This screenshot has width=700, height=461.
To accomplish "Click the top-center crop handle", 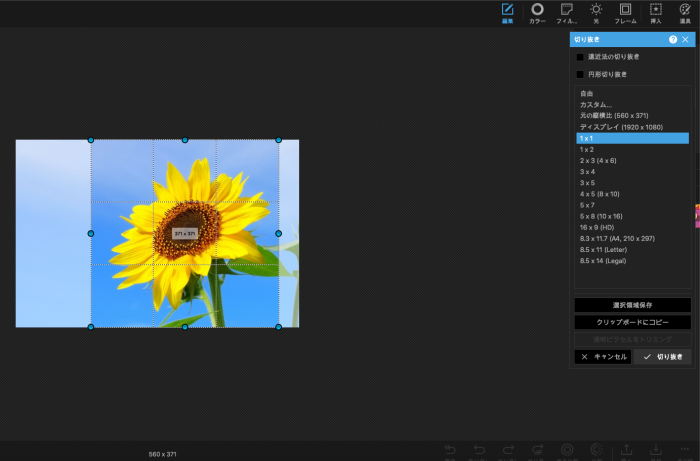I will [185, 140].
